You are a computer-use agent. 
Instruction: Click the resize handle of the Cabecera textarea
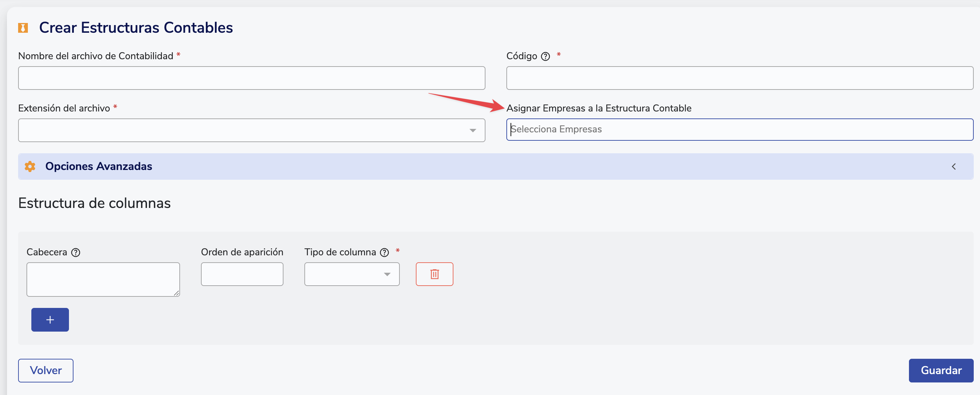[177, 293]
